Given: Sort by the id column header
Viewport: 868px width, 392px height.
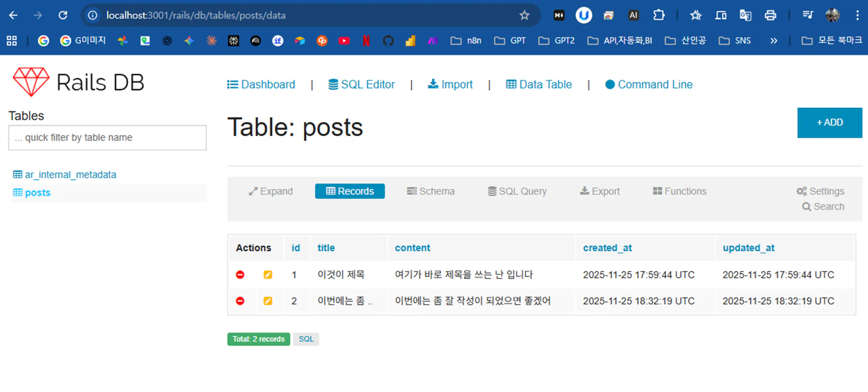Looking at the screenshot, I should pos(296,248).
